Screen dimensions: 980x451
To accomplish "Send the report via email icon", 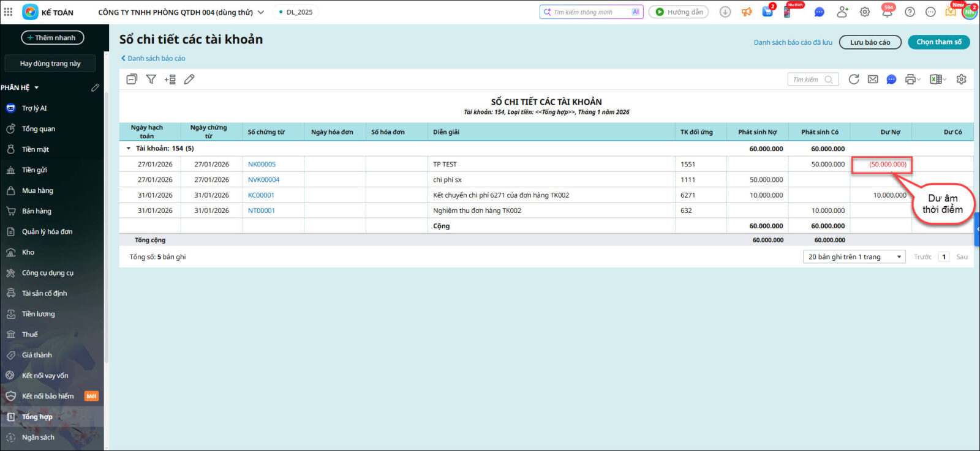I will click(873, 79).
